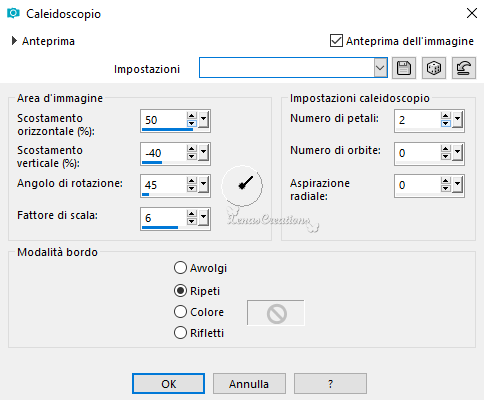Click the Scostamento verticale value field
This screenshot has width=484, height=400.
tap(163, 153)
